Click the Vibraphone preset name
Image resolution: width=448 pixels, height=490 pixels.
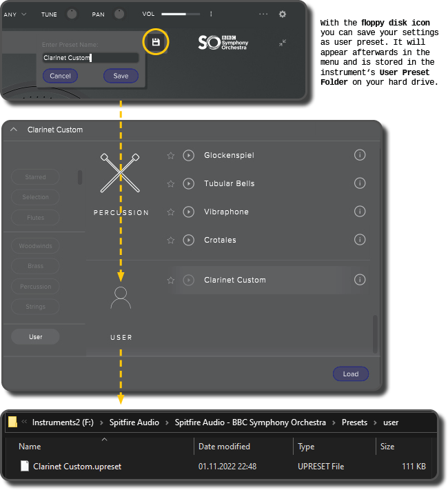click(x=226, y=212)
